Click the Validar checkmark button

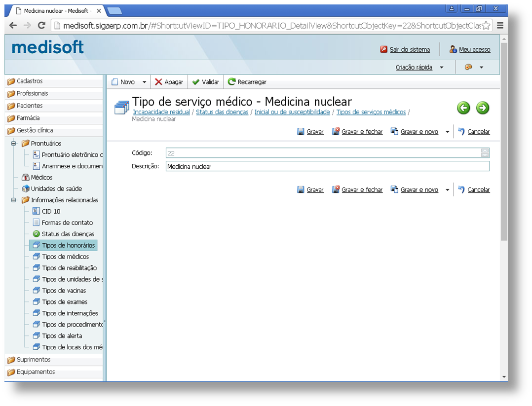tap(206, 82)
